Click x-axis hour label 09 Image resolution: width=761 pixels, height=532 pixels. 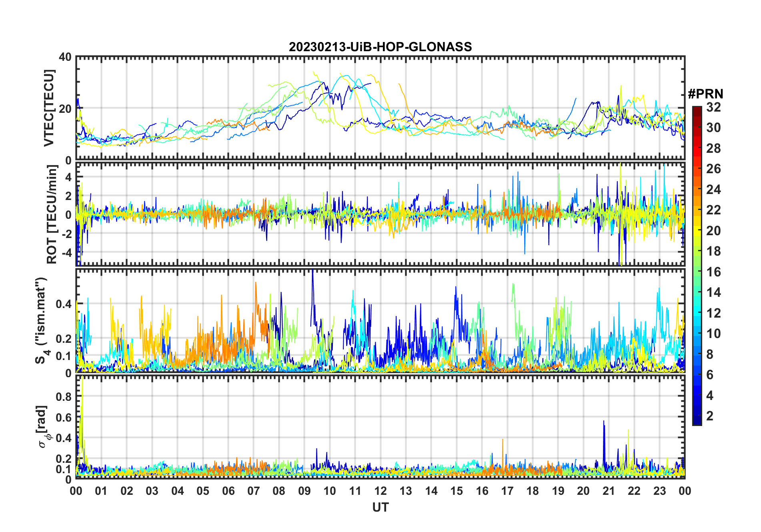pos(304,491)
